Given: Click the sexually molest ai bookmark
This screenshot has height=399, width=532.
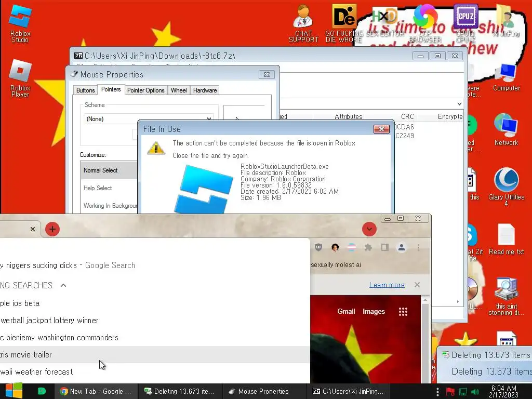Looking at the screenshot, I should (336, 264).
